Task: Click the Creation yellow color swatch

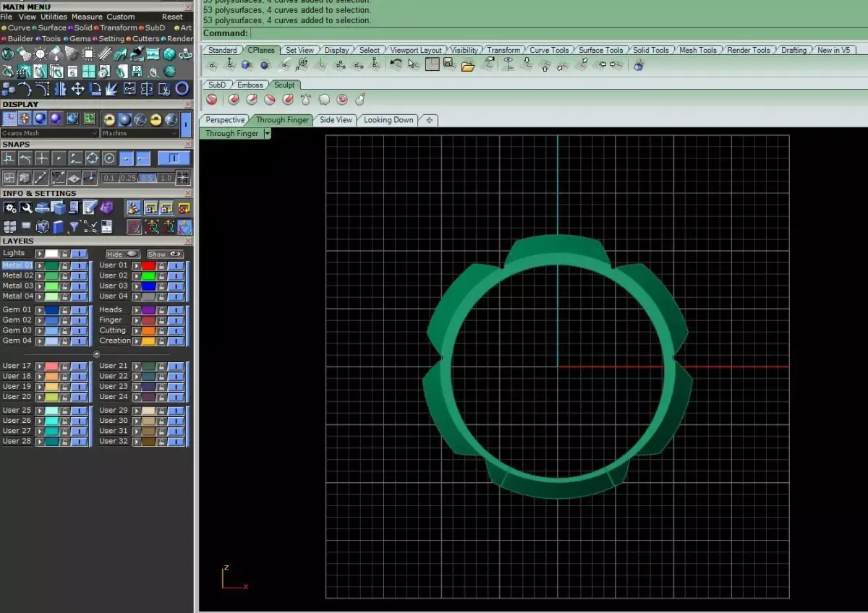Action: click(149, 340)
